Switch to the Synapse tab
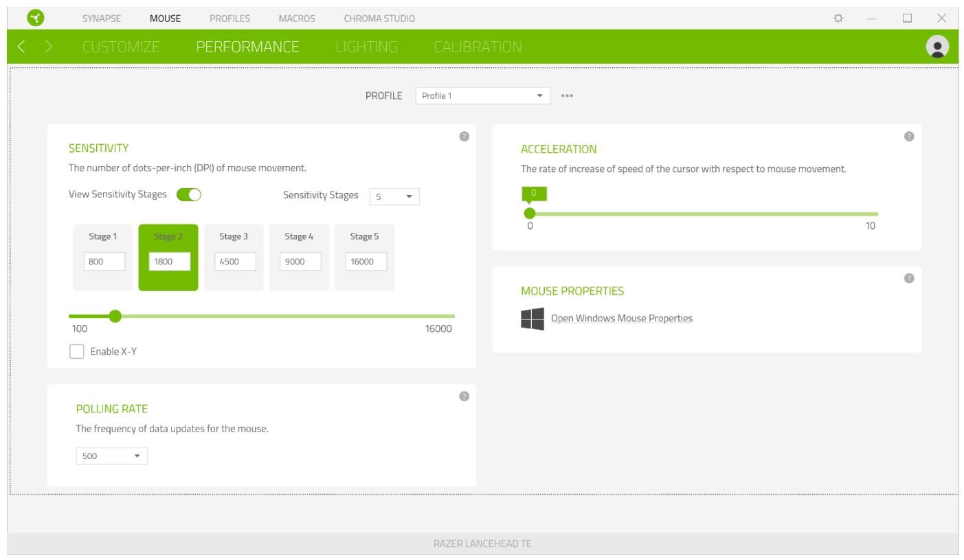Screen dimensions: 964x560 coord(101,17)
